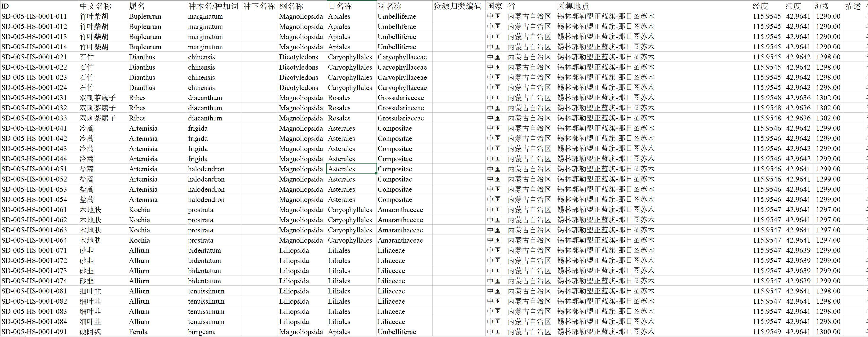Select the 海拔 column header cell

pyautogui.click(x=822, y=6)
